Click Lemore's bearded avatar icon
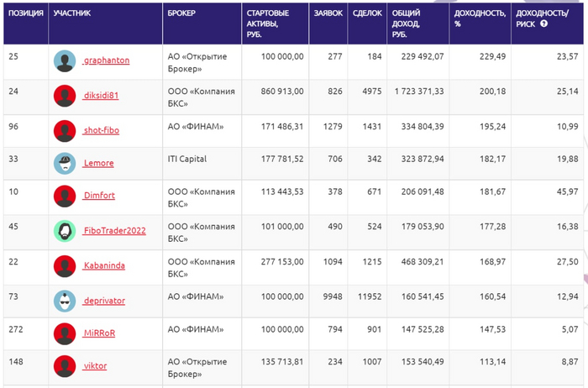Viewport: 588px width, 388px height. [65, 163]
